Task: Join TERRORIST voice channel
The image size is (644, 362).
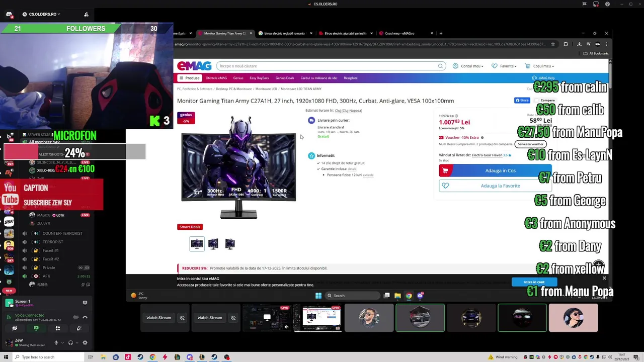Action: pos(56,242)
